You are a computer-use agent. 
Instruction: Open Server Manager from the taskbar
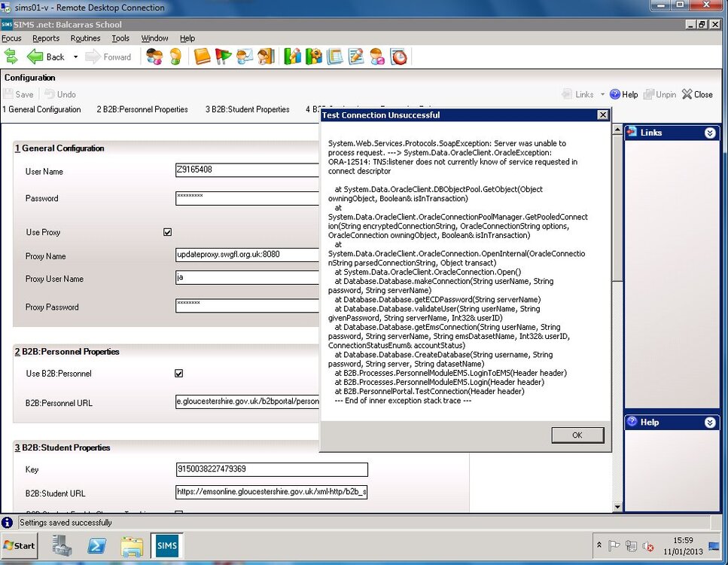click(62, 546)
